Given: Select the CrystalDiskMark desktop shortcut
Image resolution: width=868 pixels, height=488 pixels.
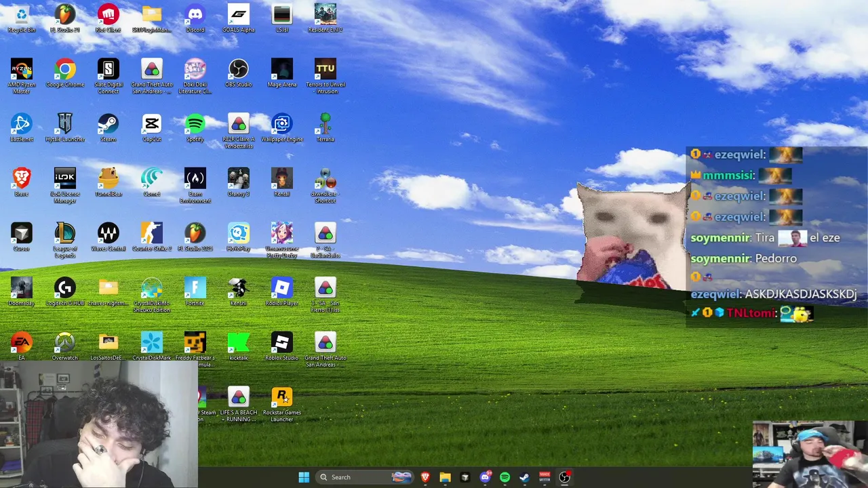Looking at the screenshot, I should tap(151, 347).
